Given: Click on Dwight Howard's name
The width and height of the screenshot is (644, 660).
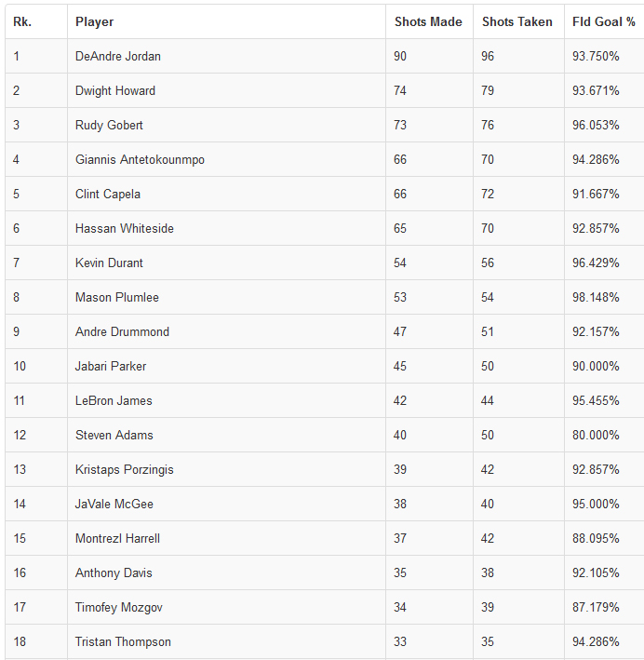Looking at the screenshot, I should (x=115, y=90).
